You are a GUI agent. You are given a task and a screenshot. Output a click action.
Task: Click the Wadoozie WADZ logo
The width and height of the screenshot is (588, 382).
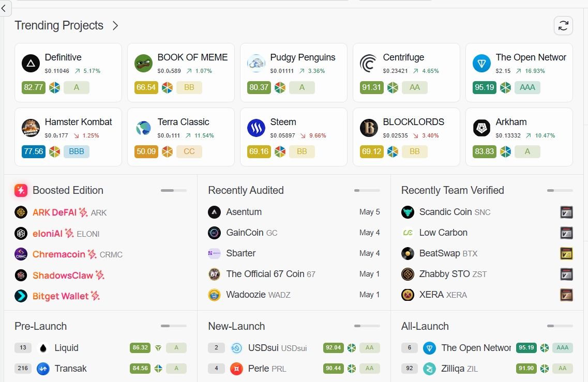click(x=215, y=295)
